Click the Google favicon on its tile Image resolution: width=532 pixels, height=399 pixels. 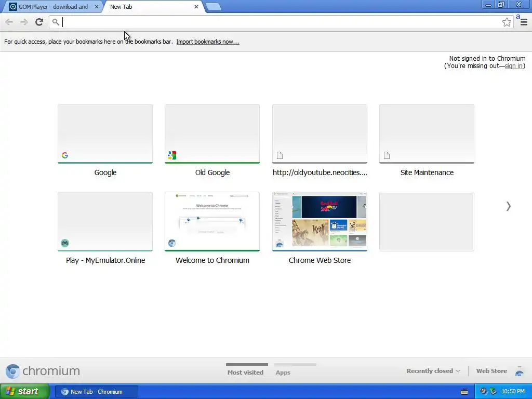coord(65,155)
